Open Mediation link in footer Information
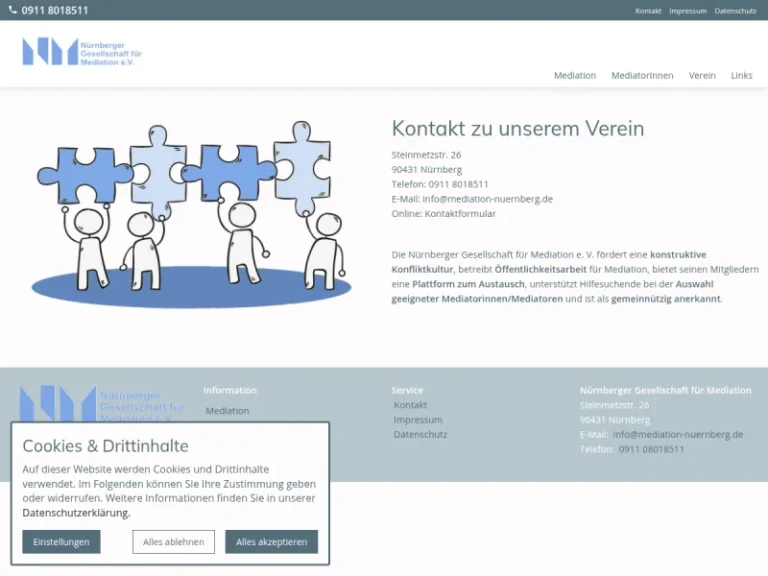The width and height of the screenshot is (768, 576). pyautogui.click(x=227, y=411)
